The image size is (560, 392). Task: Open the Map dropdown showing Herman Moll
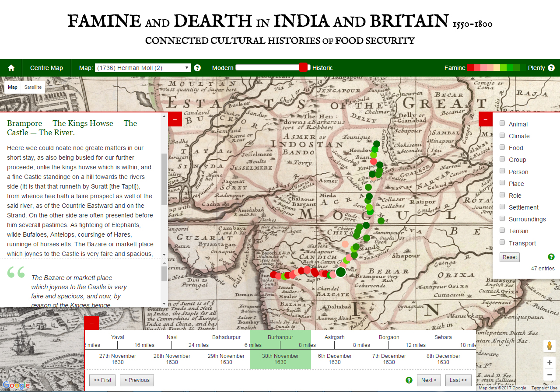[x=143, y=68]
